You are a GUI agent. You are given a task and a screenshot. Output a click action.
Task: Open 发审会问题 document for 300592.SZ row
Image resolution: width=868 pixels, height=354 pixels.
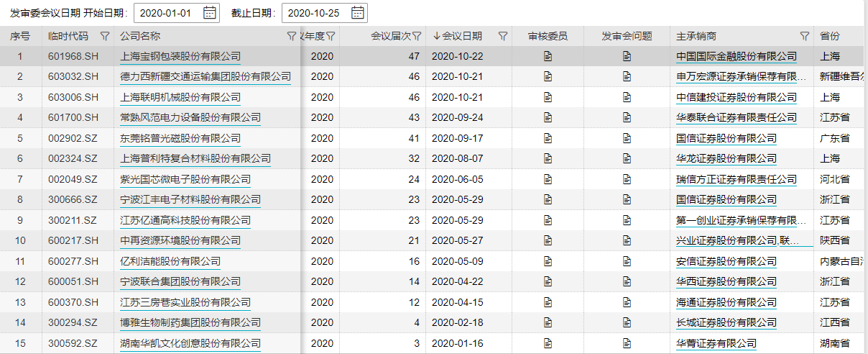(x=627, y=343)
